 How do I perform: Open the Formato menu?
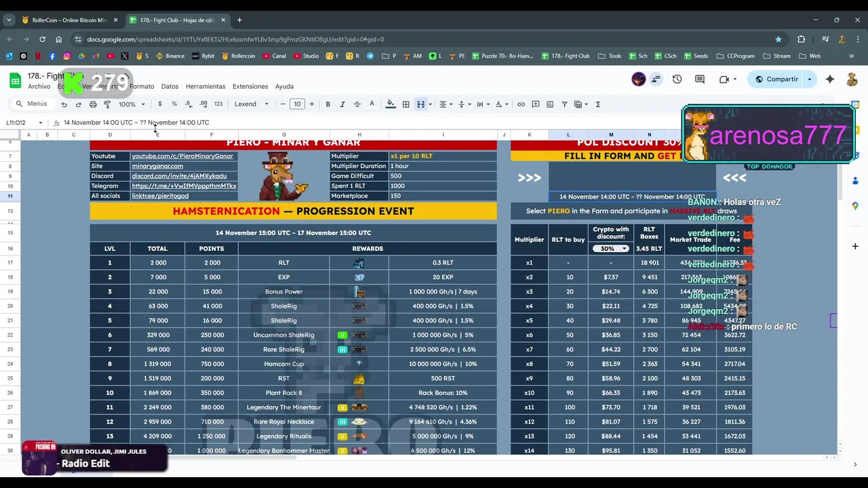point(142,87)
